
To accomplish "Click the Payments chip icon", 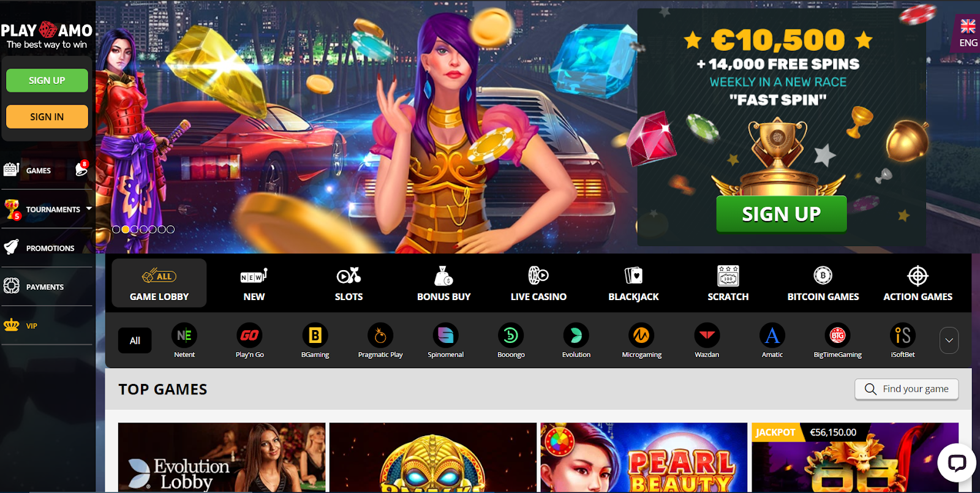I will point(12,286).
